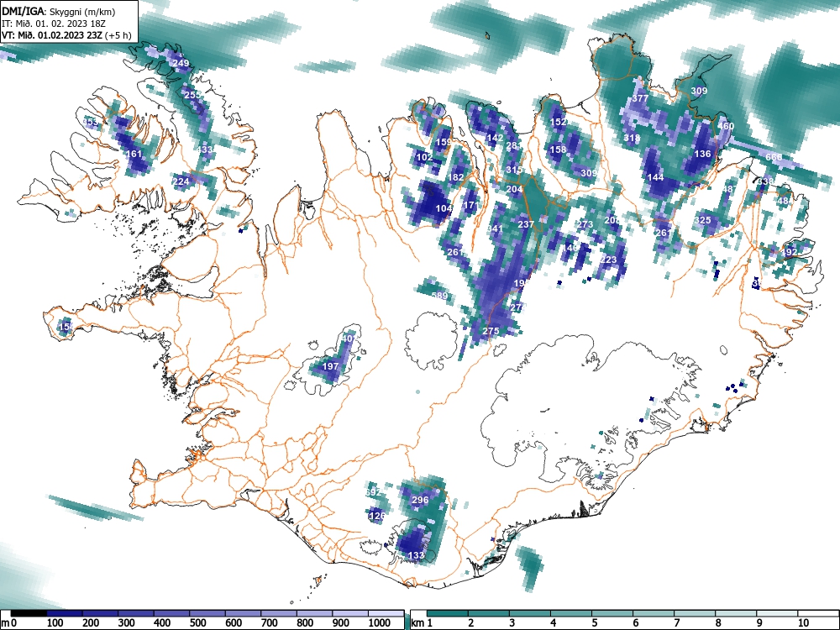Image resolution: width=840 pixels, height=630 pixels.
Task: Select visibility value 255 on the map
Action: pos(192,95)
